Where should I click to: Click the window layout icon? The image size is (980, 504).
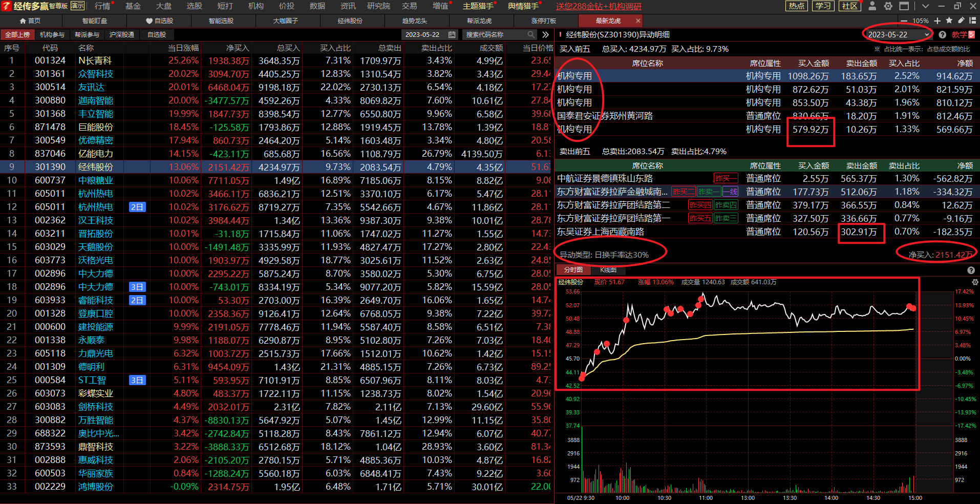pos(904,6)
